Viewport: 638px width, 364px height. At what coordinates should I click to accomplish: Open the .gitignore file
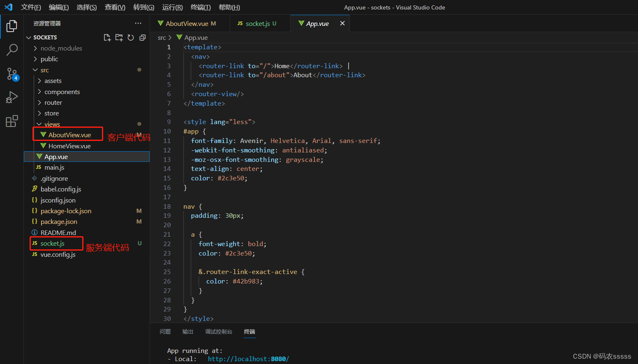(87, 179)
